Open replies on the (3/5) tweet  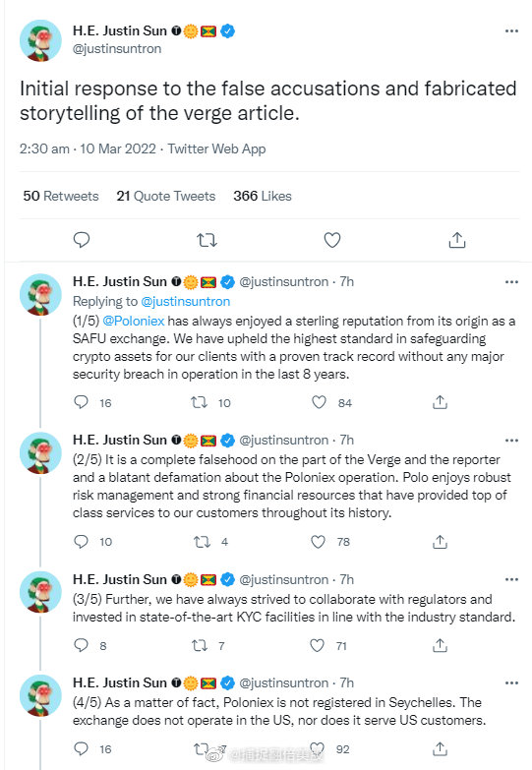[x=81, y=645]
